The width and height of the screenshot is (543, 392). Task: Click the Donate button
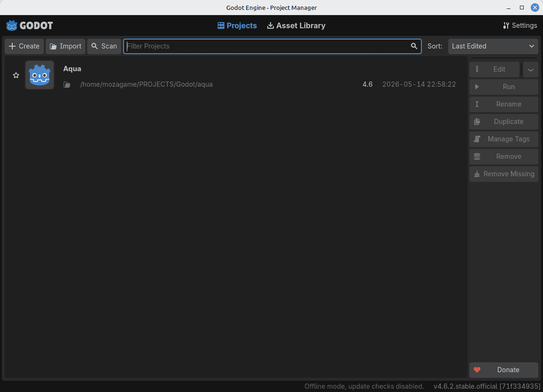(x=504, y=370)
